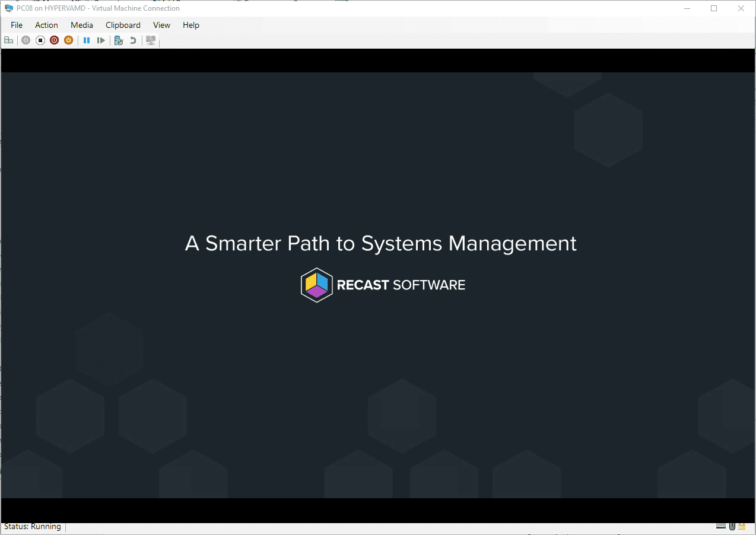Viewport: 756px width, 535px height.
Task: Open the View menu
Action: tap(161, 25)
